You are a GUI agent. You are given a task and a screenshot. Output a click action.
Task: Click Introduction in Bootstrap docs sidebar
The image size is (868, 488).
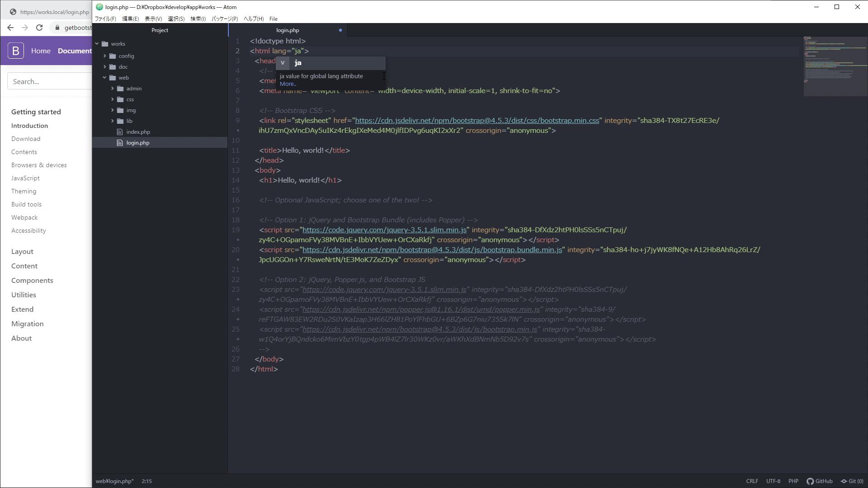pos(29,126)
